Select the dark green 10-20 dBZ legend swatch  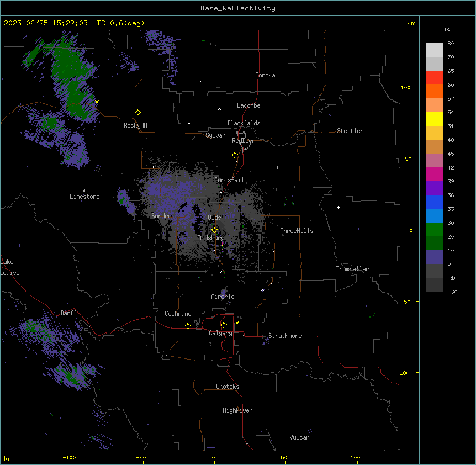pos(434,244)
